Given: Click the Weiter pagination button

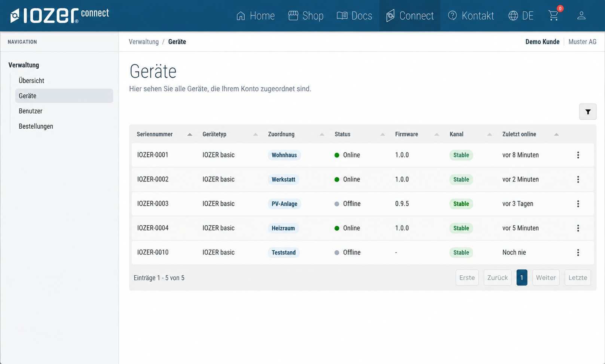Looking at the screenshot, I should pyautogui.click(x=546, y=278).
